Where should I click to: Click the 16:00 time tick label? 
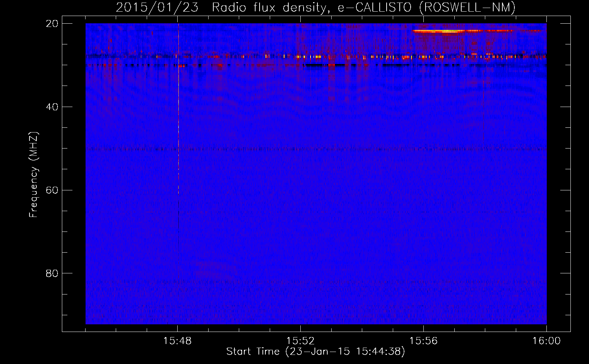(546, 341)
